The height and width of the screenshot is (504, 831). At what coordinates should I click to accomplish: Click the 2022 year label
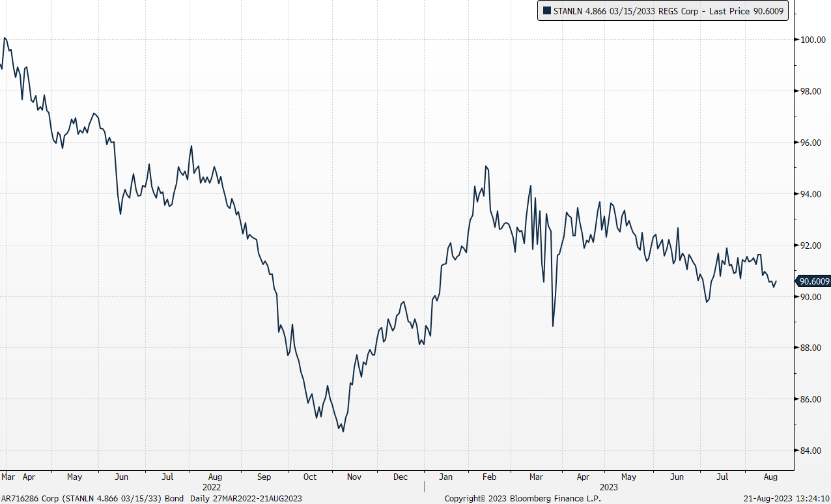click(212, 487)
